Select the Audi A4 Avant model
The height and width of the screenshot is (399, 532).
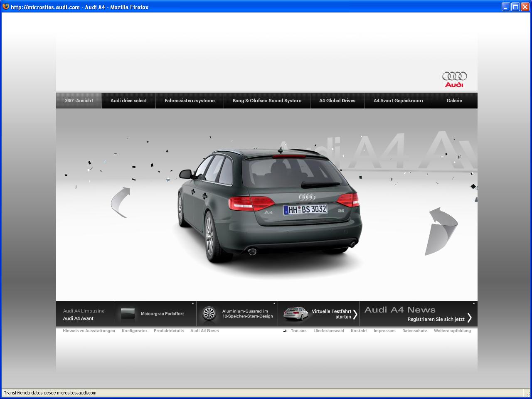[x=78, y=318]
